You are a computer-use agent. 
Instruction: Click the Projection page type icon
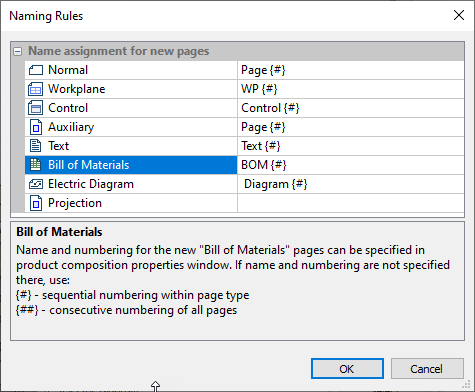[x=36, y=203]
